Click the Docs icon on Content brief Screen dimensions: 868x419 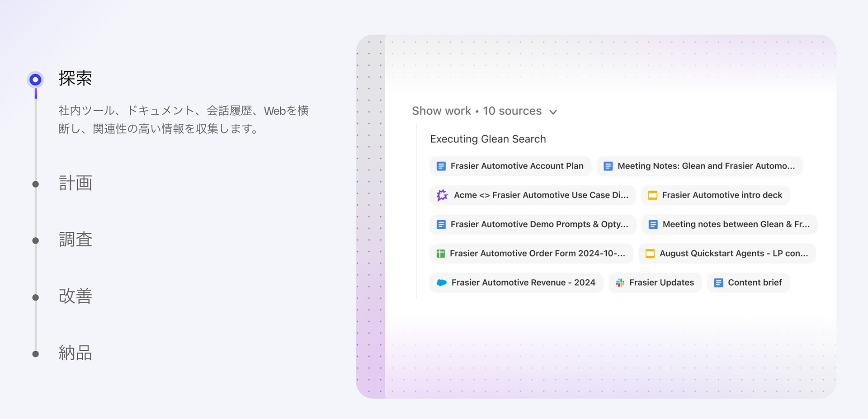[x=717, y=282]
